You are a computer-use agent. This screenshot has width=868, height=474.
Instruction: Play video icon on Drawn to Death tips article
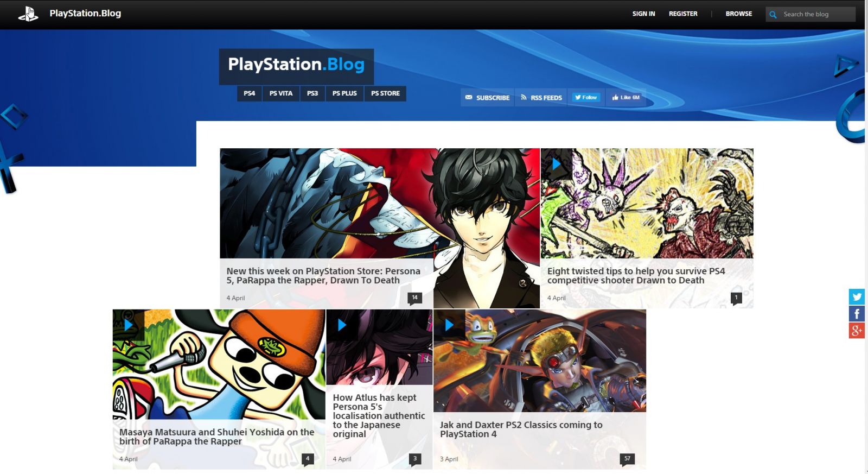coord(557,164)
